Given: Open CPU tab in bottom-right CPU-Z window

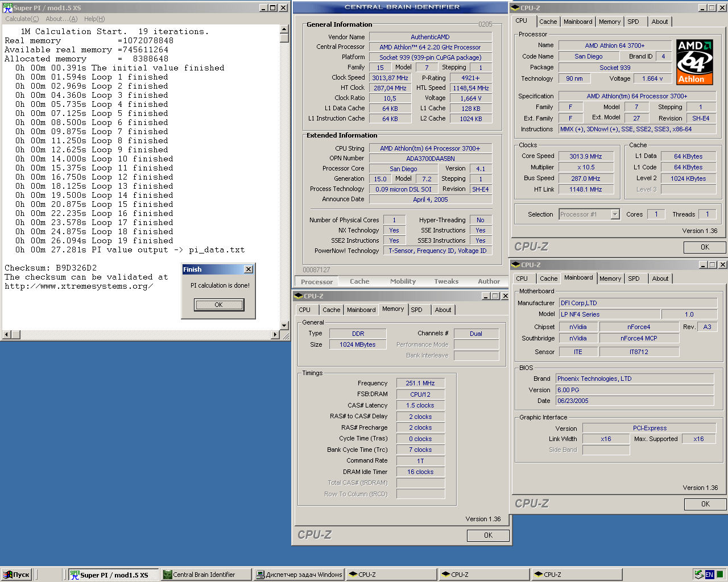Looking at the screenshot, I should [522, 278].
